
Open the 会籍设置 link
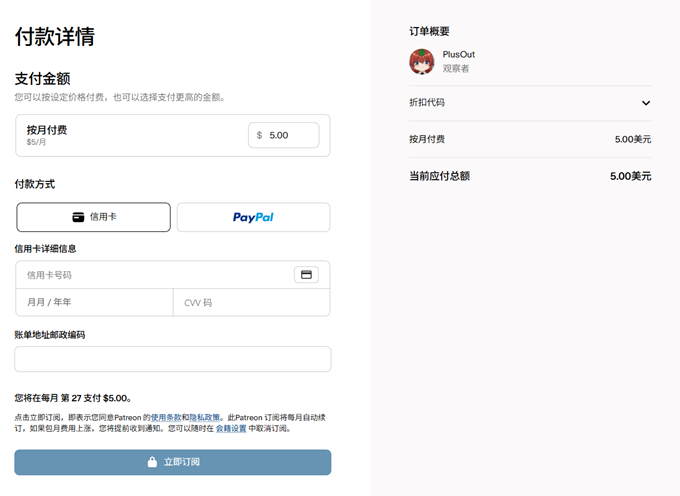coord(231,428)
